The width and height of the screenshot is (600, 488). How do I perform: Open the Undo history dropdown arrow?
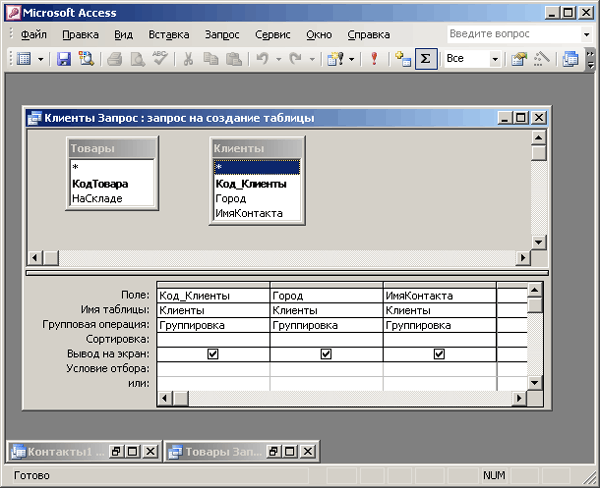(279, 59)
